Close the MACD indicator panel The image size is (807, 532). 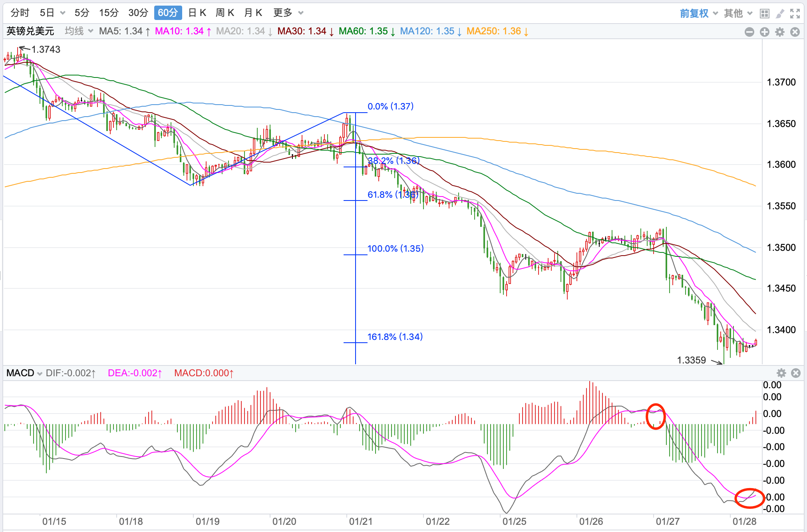(x=796, y=373)
